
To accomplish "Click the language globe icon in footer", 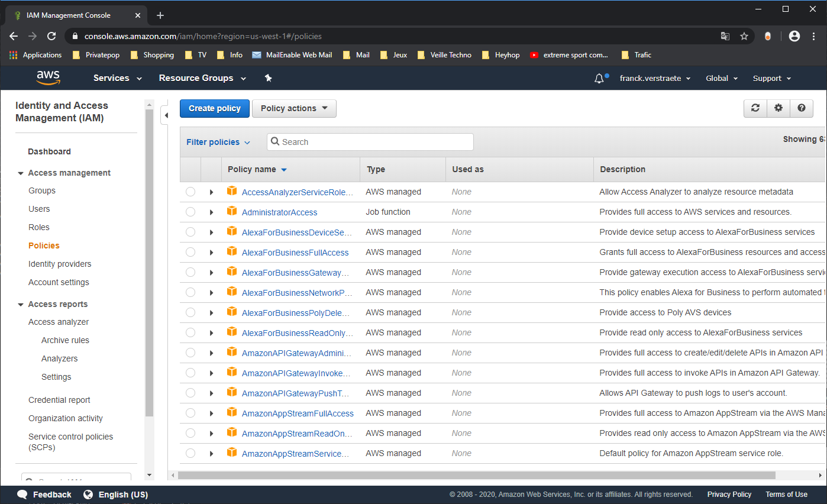I will click(x=88, y=495).
